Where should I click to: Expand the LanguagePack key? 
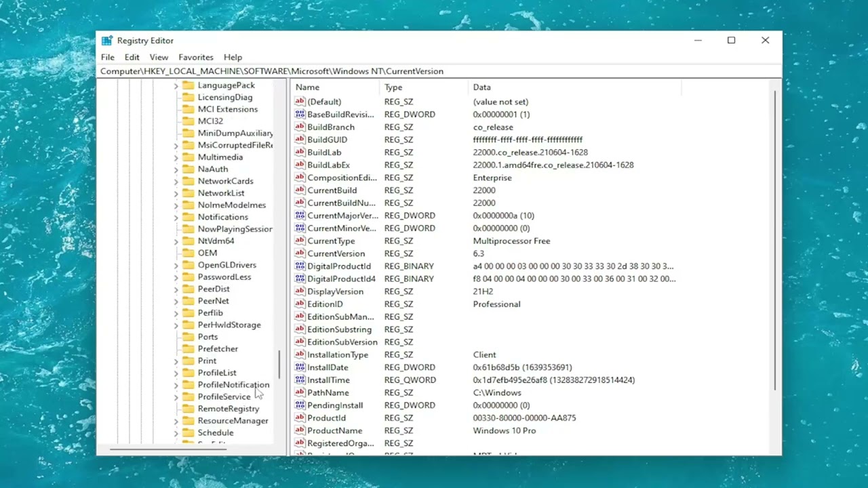pos(176,85)
